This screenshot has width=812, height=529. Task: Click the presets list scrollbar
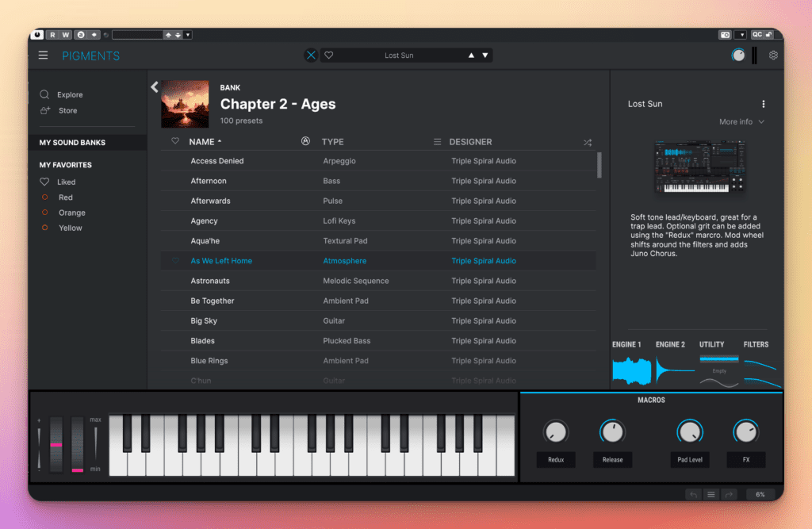coord(599,165)
